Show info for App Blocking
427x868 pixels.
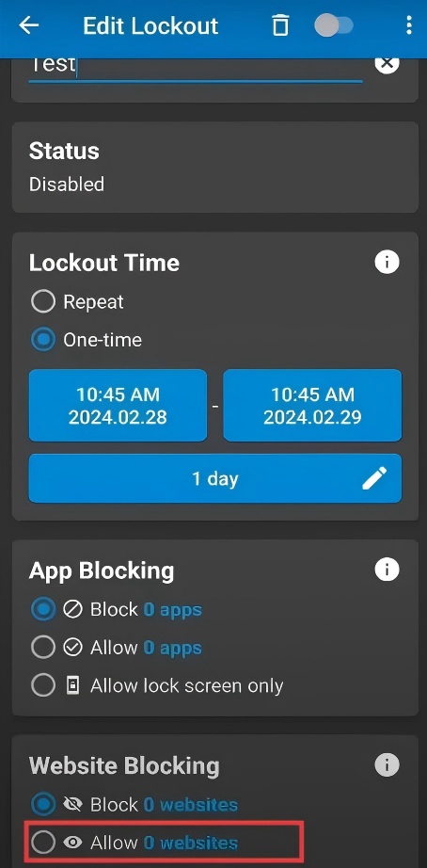pos(387,569)
